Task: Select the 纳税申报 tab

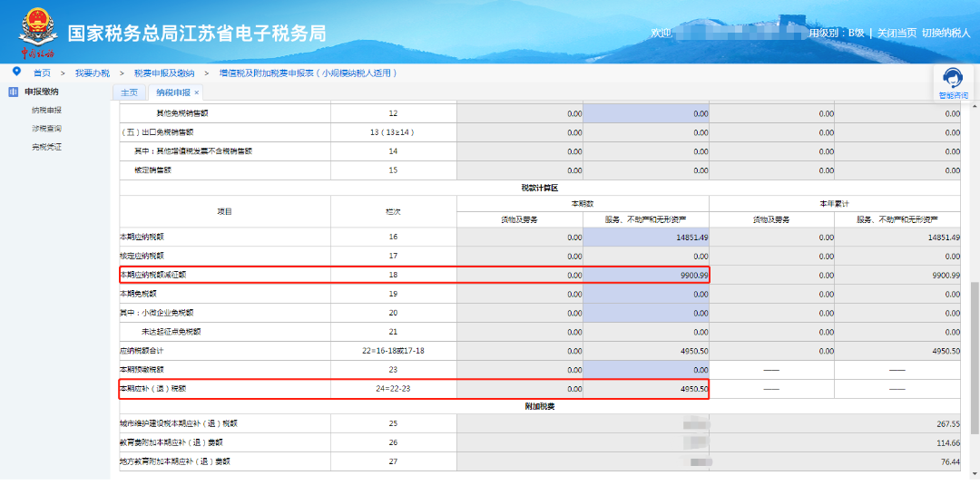Action: (172, 92)
